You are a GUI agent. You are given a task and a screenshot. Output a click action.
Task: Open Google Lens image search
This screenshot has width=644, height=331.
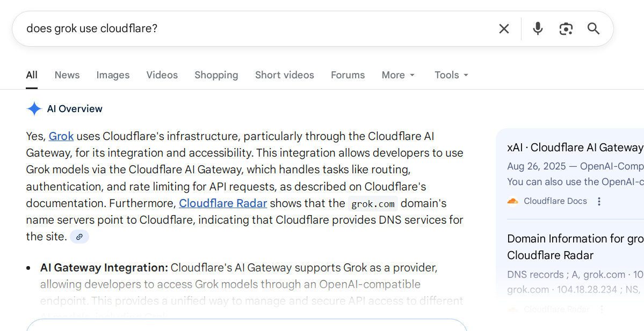coord(566,28)
